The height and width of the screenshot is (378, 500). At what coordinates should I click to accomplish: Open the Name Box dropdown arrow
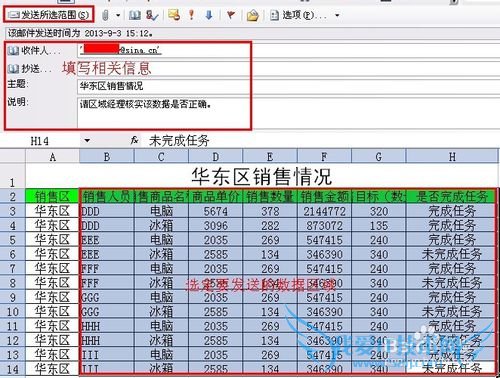coord(87,141)
